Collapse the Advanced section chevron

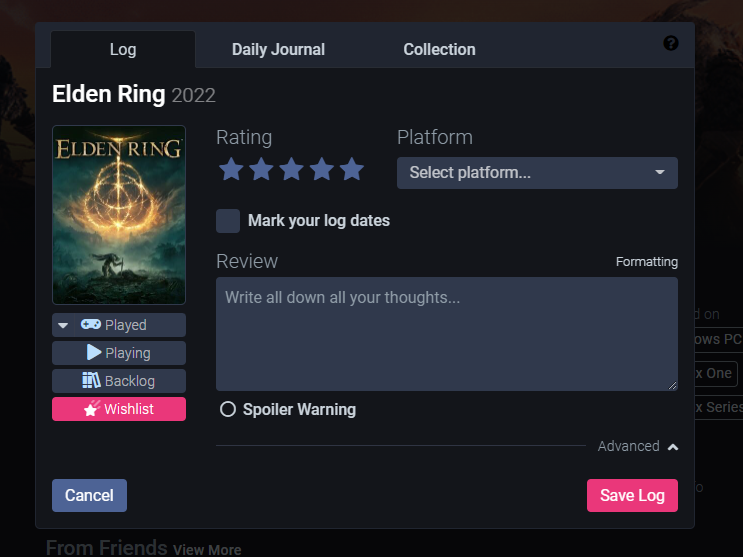tap(673, 447)
